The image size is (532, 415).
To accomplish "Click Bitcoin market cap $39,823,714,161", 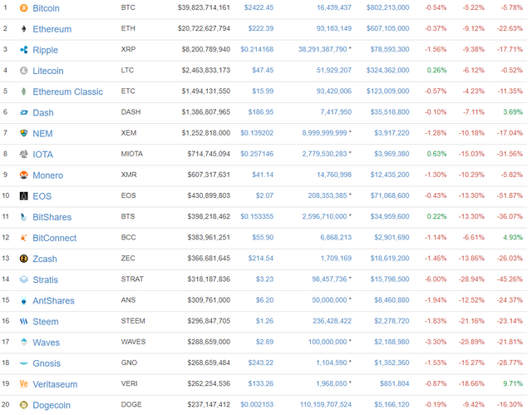I will [204, 7].
